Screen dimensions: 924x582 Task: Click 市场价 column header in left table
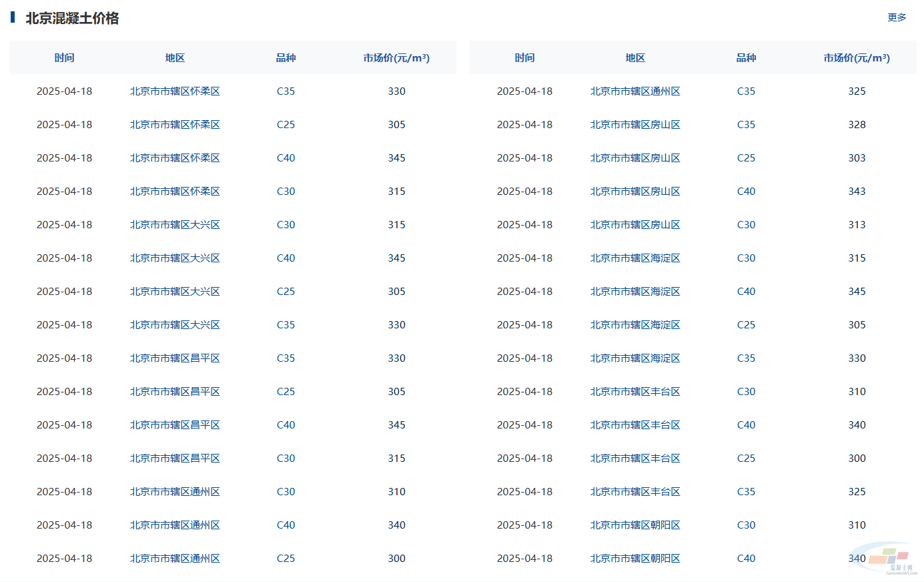point(396,58)
